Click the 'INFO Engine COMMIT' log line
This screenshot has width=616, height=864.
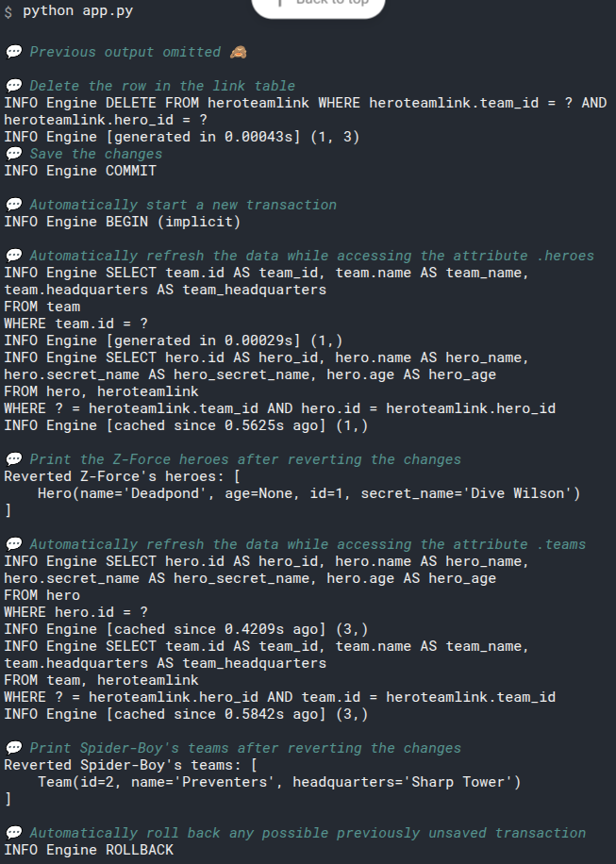point(80,171)
